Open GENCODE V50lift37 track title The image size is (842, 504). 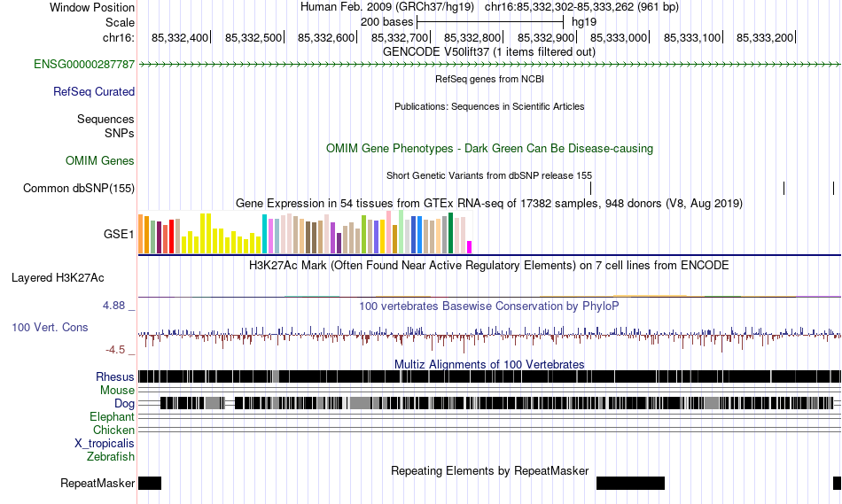tap(488, 52)
